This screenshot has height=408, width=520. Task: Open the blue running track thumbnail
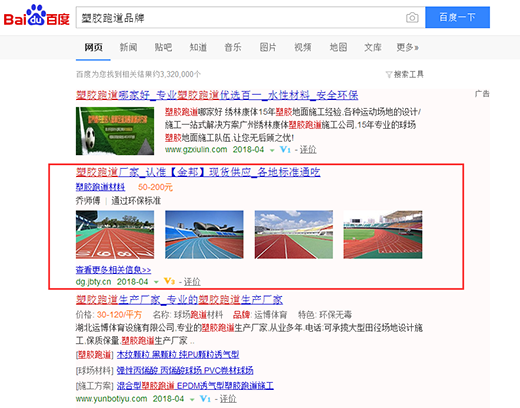[204, 234]
